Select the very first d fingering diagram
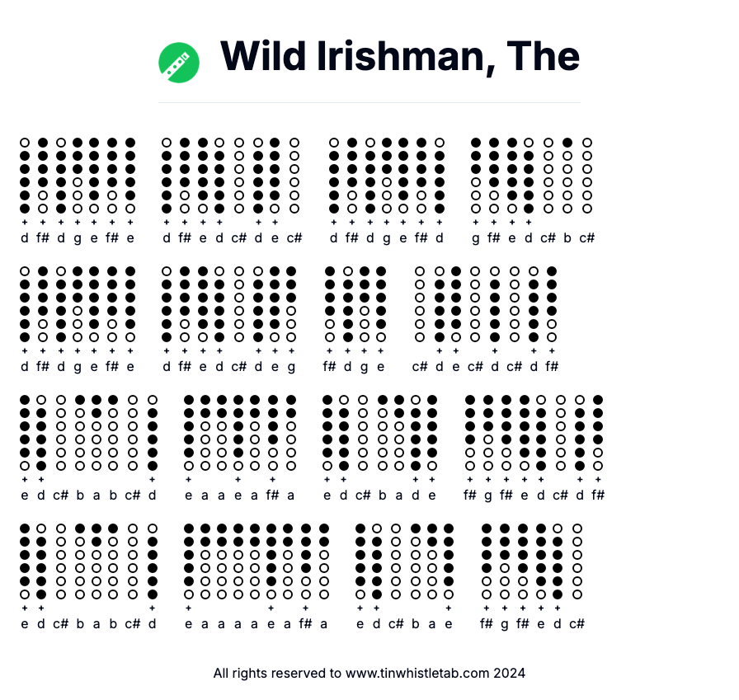Screen dimensions: 739x700 [x=25, y=175]
